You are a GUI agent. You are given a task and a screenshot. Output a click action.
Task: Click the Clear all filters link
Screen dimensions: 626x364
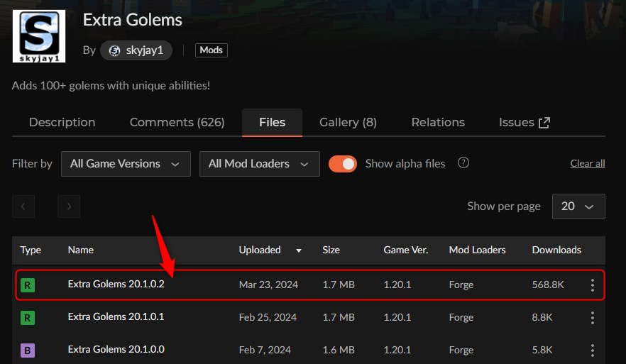[587, 164]
